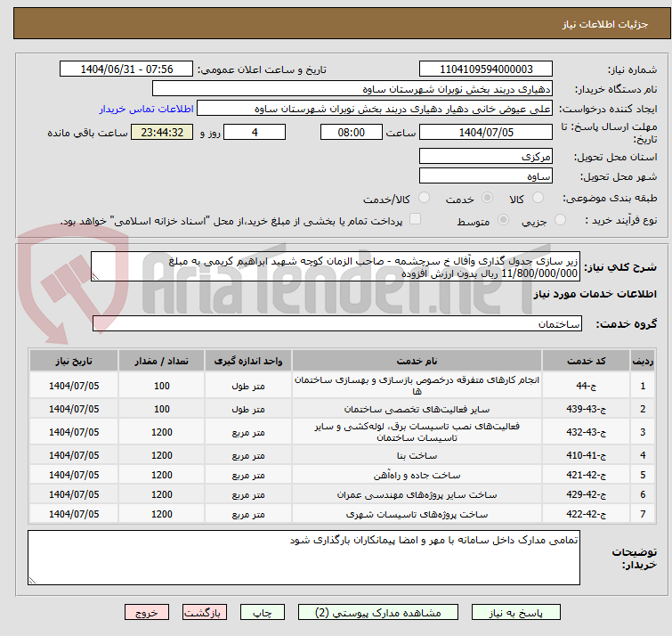Click the deadline date field 1404/07/05
The image size is (672, 636).
[486, 132]
